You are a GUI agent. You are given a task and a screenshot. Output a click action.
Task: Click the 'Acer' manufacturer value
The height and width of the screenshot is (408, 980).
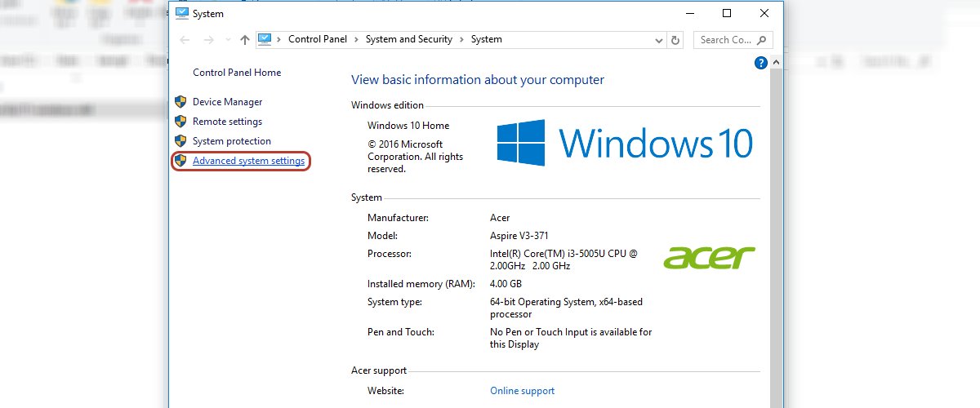[x=500, y=218]
